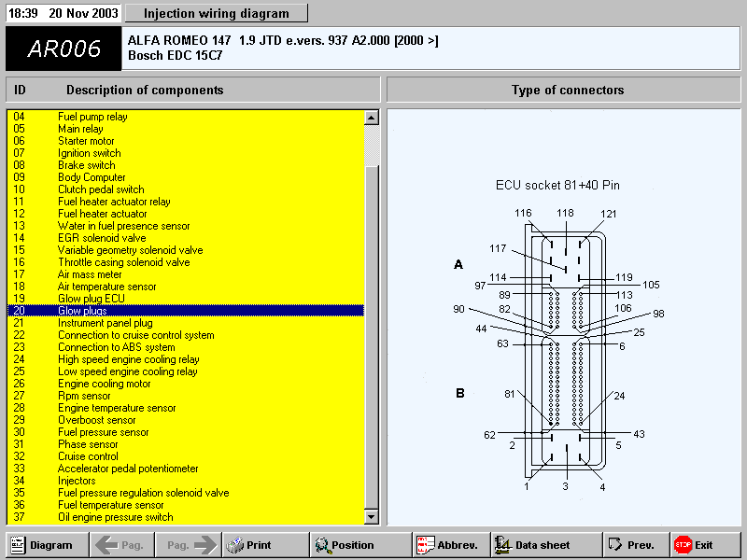Select 25 Low speed engine cooling relay
Screen dimensions: 747x560
pos(186,371)
